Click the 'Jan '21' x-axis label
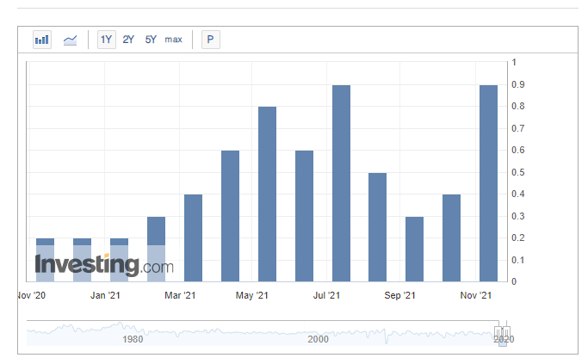Screen dimensions: 588x364 [x=105, y=295]
